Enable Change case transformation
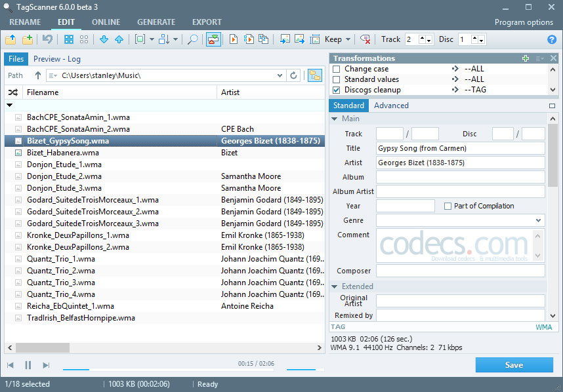 [x=337, y=69]
